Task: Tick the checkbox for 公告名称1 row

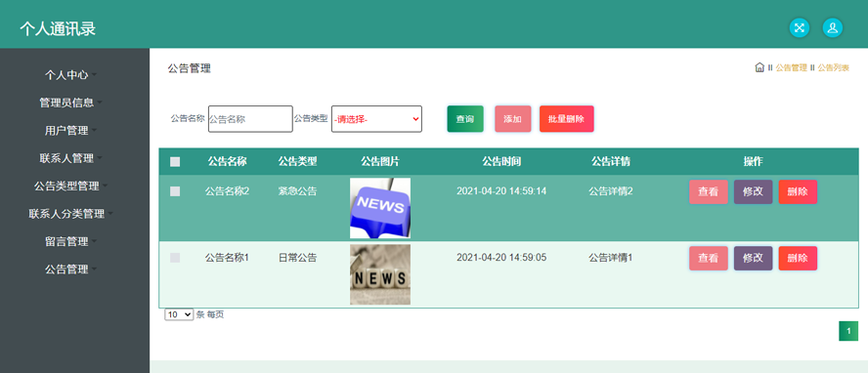Action: (x=175, y=258)
